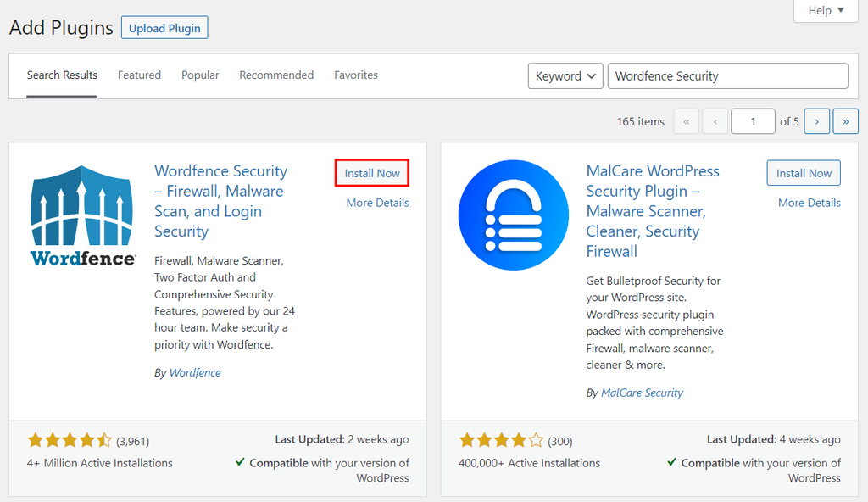The width and height of the screenshot is (868, 502).
Task: Click the current page number field
Action: pyautogui.click(x=753, y=121)
